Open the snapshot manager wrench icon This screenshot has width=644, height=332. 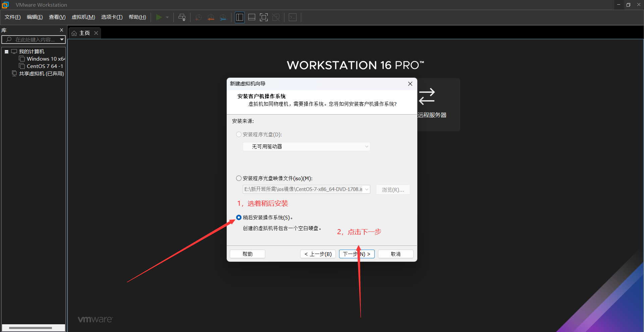coord(223,17)
